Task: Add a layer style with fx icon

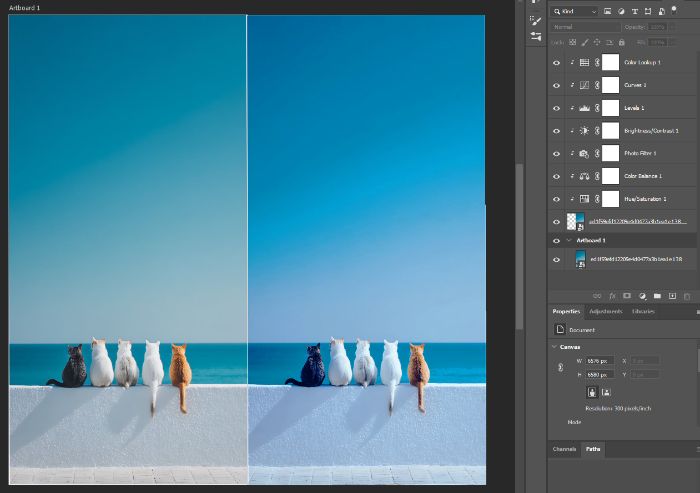Action: click(612, 296)
